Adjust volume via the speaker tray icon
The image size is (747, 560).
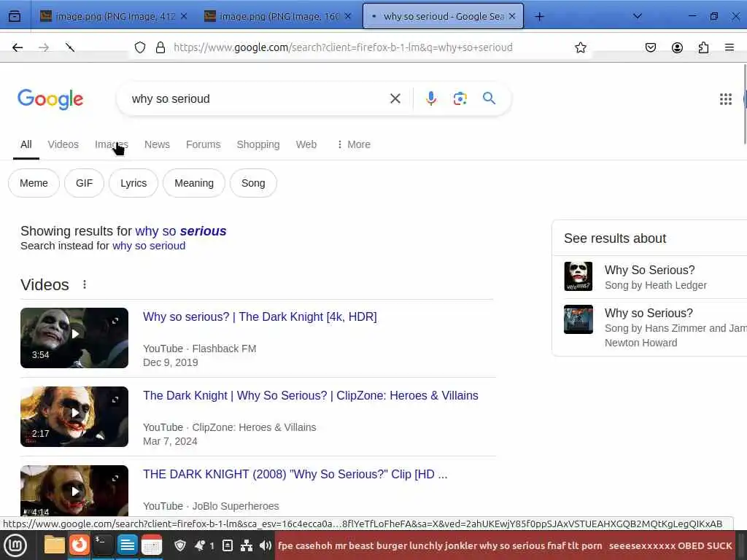click(x=266, y=545)
